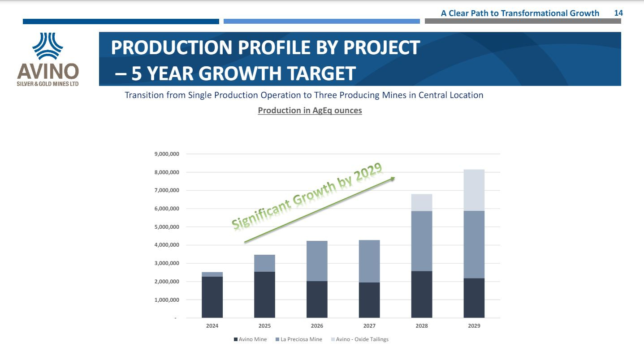Select the 'Avino - Oxide Tailings' legend label
The width and height of the screenshot is (644, 355).
tap(362, 339)
